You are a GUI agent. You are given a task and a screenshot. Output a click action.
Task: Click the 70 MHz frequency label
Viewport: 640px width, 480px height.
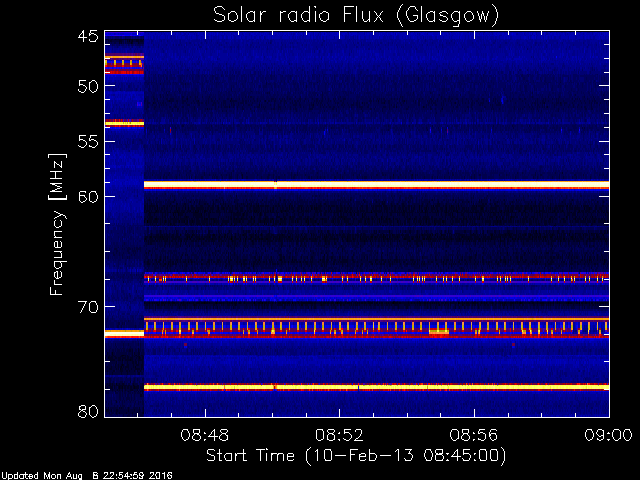[88, 307]
